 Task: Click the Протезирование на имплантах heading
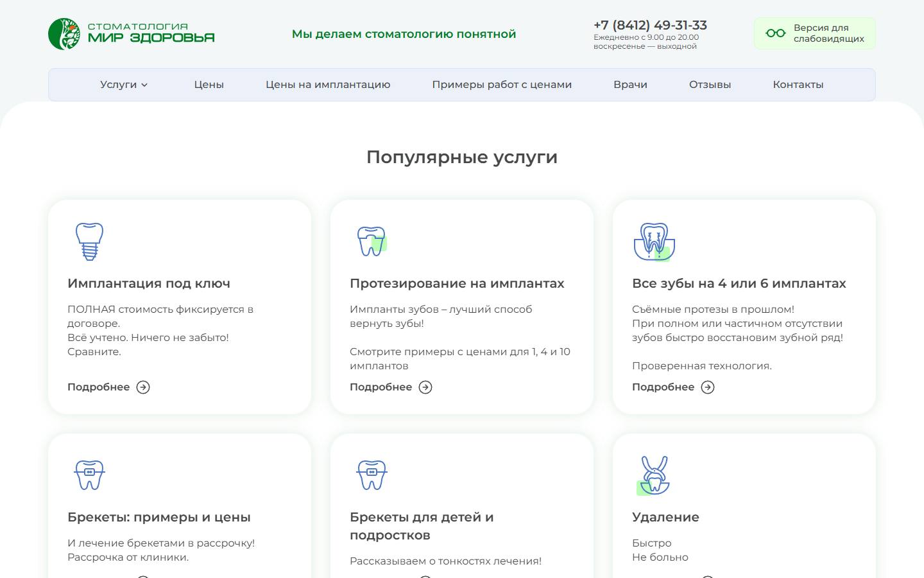point(457,283)
